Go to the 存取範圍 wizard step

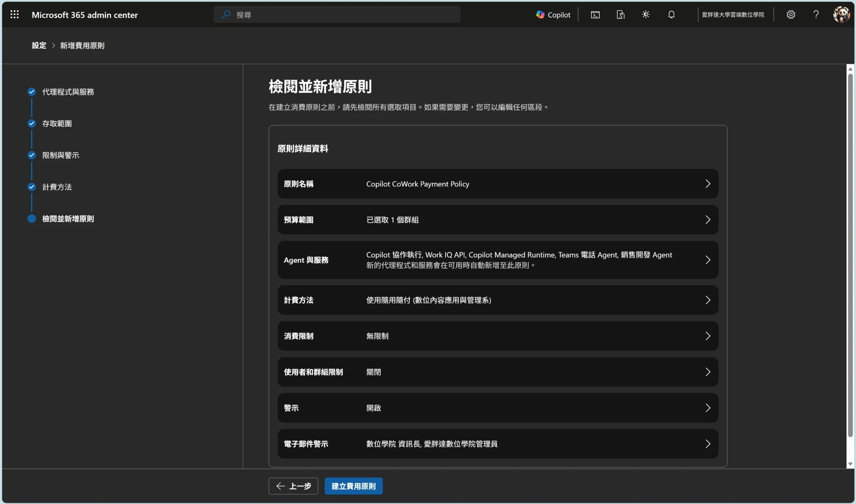[x=57, y=123]
